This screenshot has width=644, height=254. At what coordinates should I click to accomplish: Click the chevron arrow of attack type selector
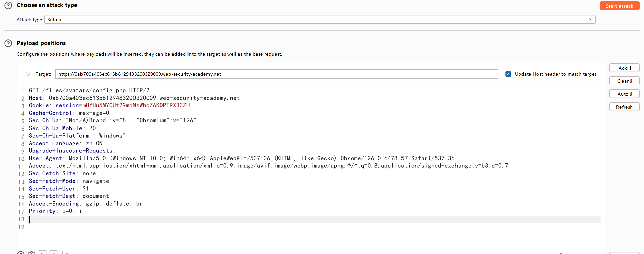click(591, 20)
